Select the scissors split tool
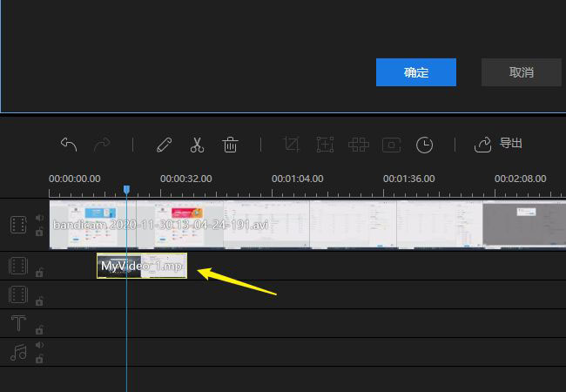This screenshot has width=566, height=392. [x=197, y=145]
